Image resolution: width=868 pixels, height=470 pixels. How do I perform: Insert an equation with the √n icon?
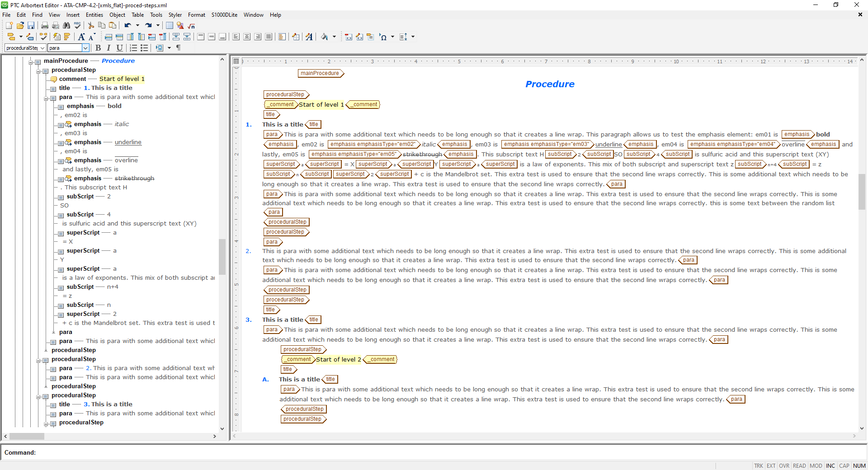tap(192, 26)
